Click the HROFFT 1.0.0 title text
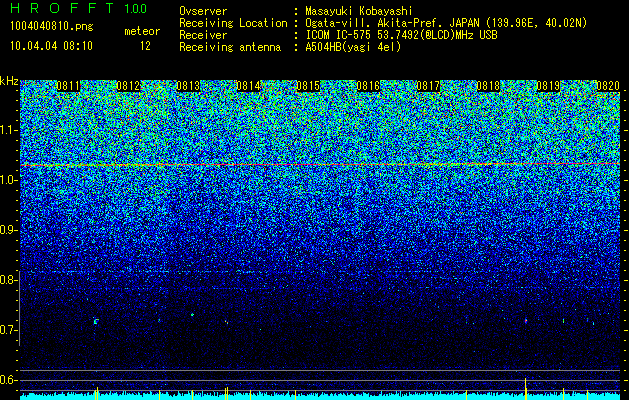Image resolution: width=629 pixels, height=400 pixels. 78,8
